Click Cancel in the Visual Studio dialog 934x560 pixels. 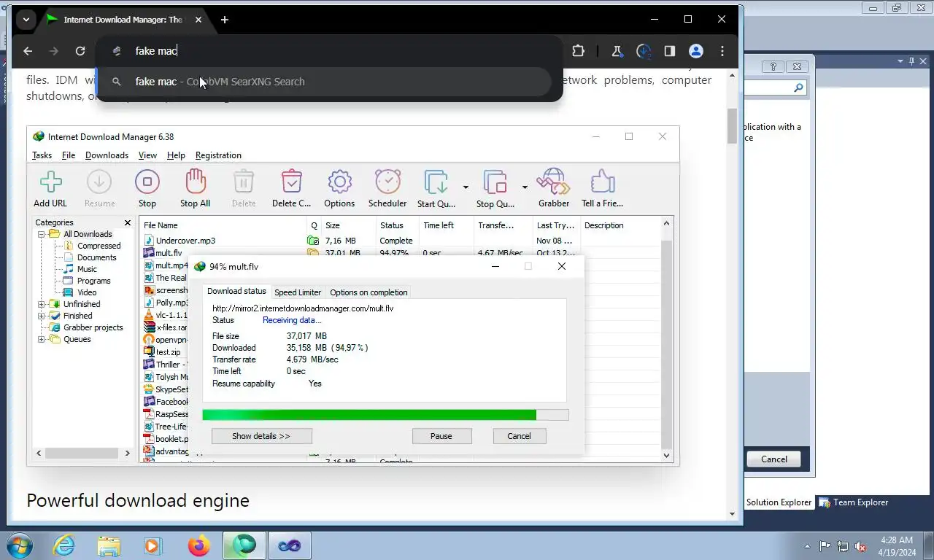tap(773, 459)
